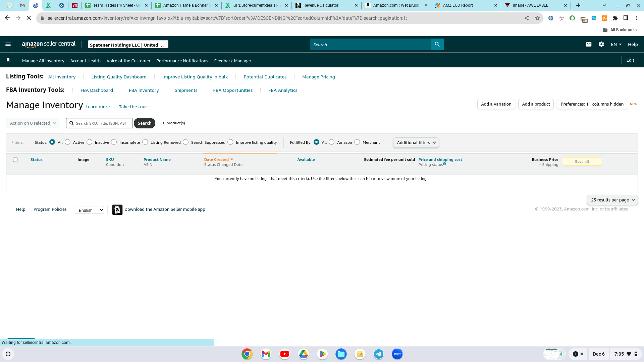Tick the select-all listings checkbox
Screen dimensions: 644x362
coord(15,160)
